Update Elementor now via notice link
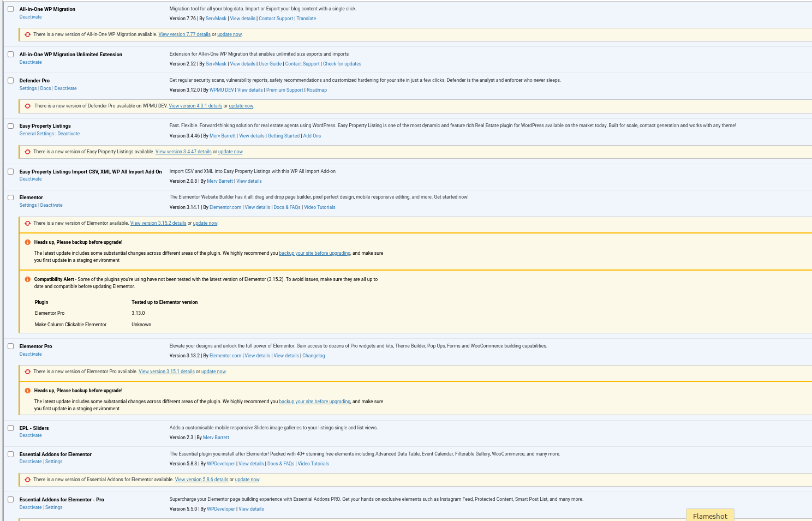812x521 pixels. click(205, 223)
